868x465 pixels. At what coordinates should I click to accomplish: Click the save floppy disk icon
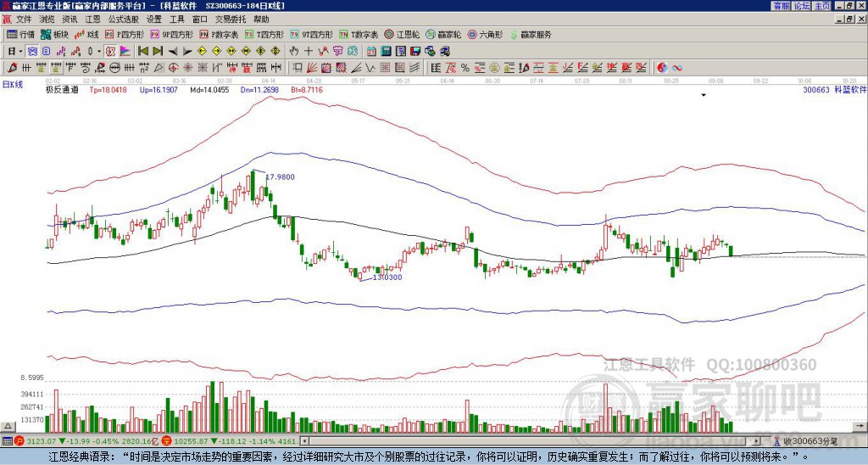pos(415,52)
